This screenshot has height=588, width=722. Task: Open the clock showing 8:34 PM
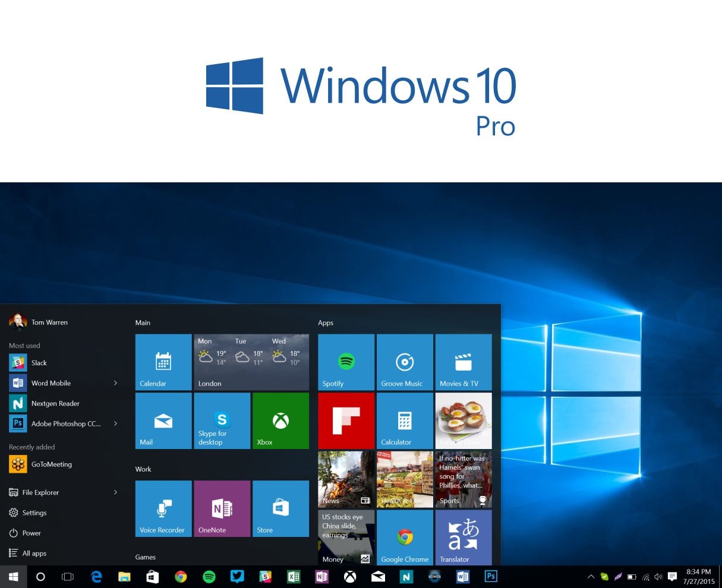click(698, 577)
